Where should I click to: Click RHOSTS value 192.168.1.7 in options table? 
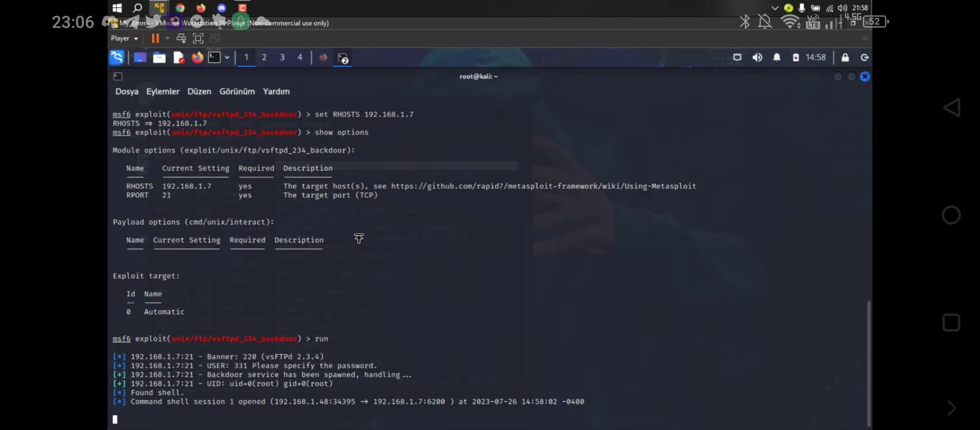(x=187, y=186)
